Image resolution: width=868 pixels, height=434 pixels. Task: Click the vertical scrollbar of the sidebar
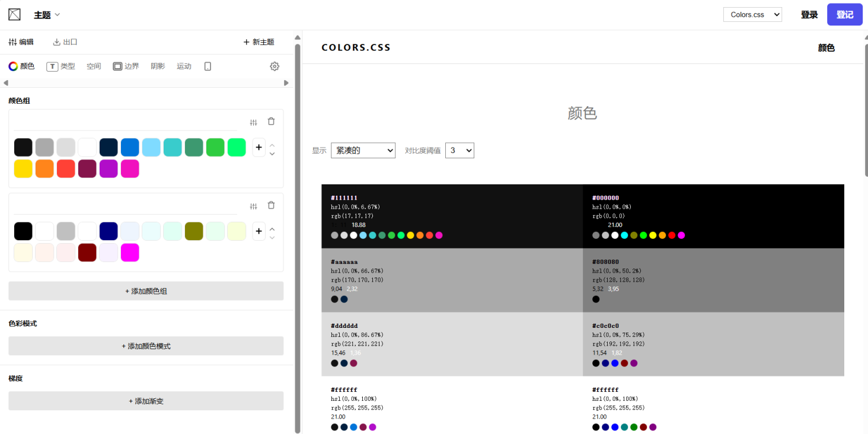pyautogui.click(x=296, y=237)
